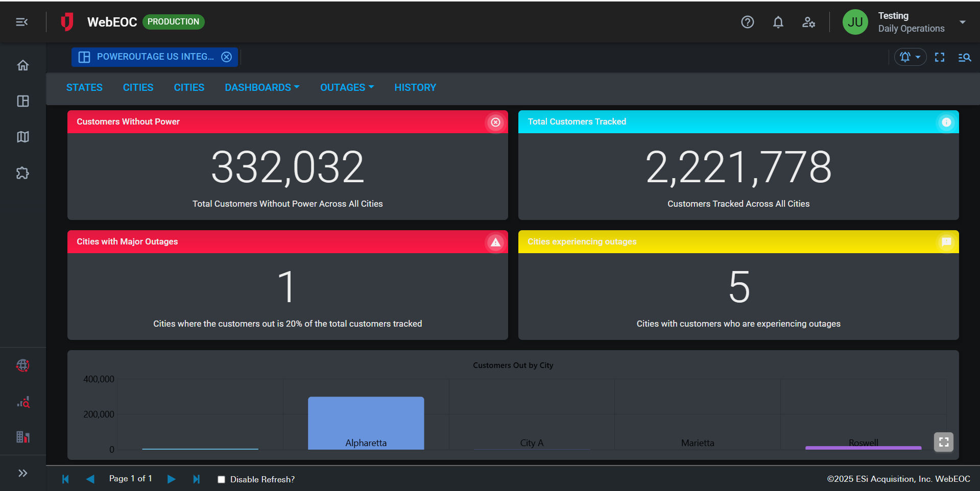Expand the Customers Out by City chart
Screen dimensions: 980x491
click(x=943, y=442)
